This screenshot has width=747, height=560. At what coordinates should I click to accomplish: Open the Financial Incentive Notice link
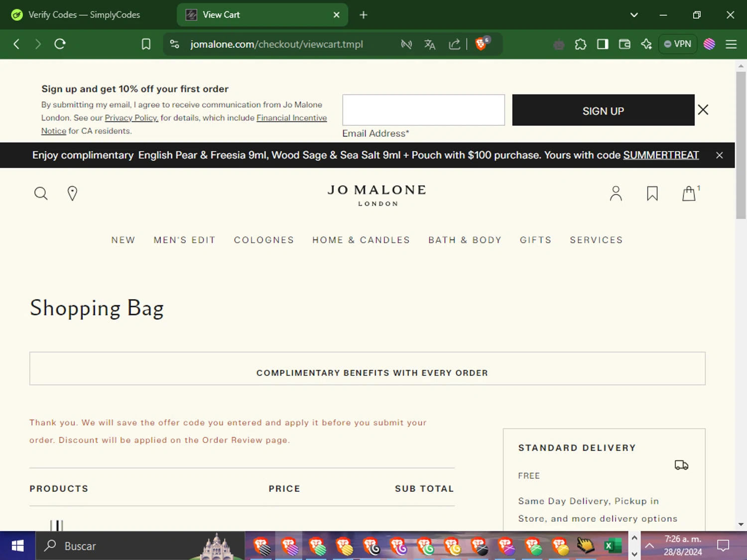tap(291, 118)
